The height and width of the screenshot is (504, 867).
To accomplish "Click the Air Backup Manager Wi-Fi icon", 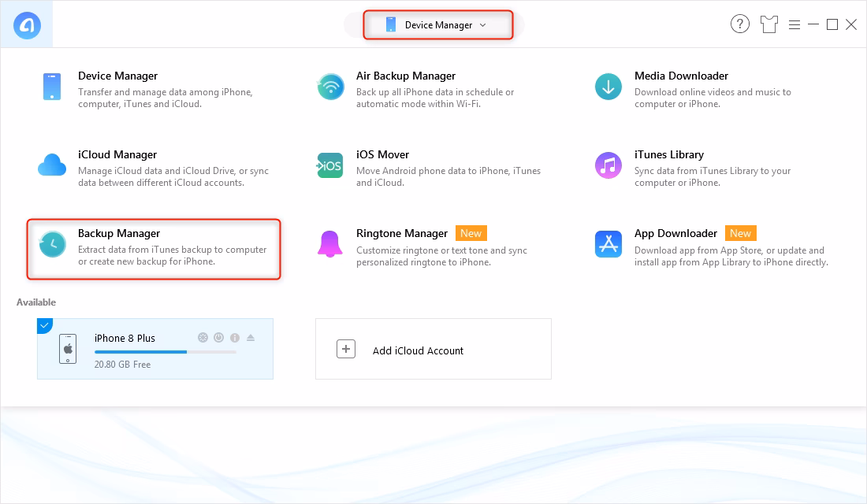I will 331,87.
